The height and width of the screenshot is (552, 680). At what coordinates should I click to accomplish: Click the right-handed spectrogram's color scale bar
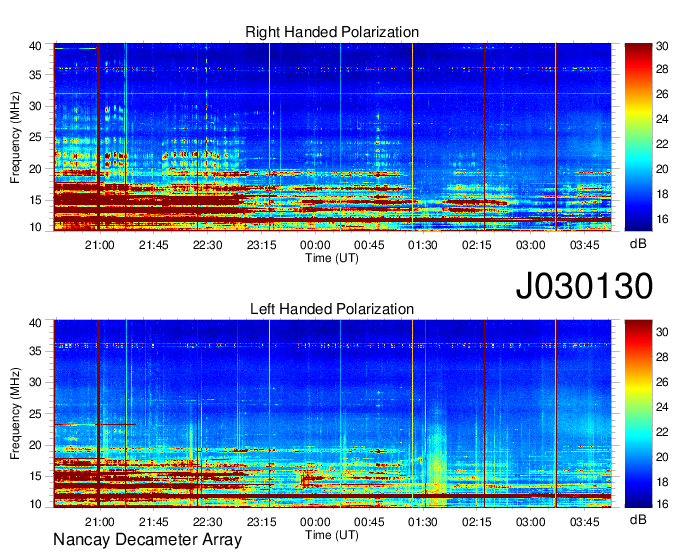[x=638, y=137]
